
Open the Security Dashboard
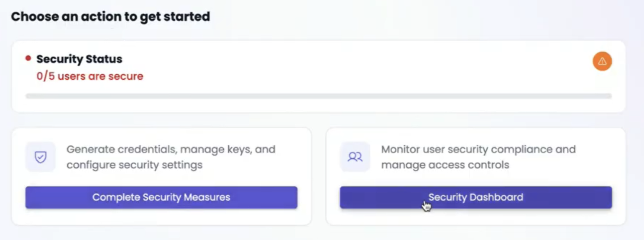click(476, 197)
